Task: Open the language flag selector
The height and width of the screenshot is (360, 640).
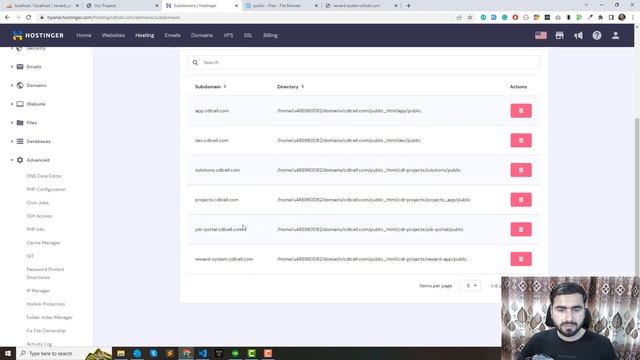Action: click(541, 36)
